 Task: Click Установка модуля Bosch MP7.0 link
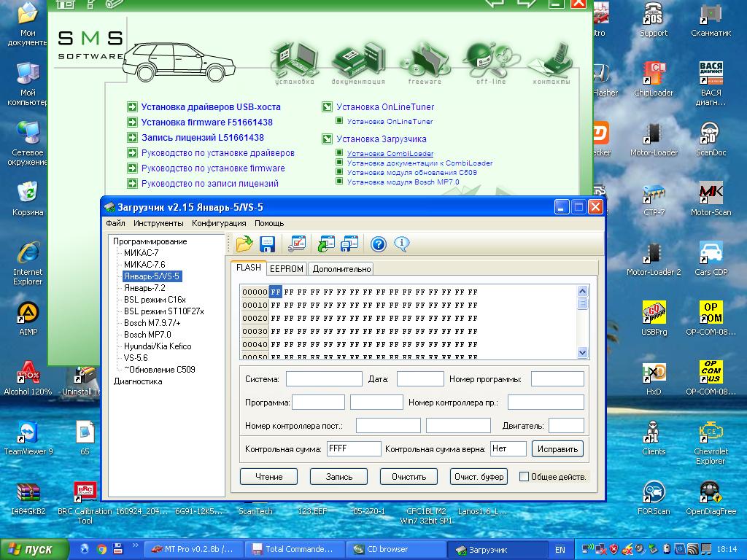tap(403, 182)
